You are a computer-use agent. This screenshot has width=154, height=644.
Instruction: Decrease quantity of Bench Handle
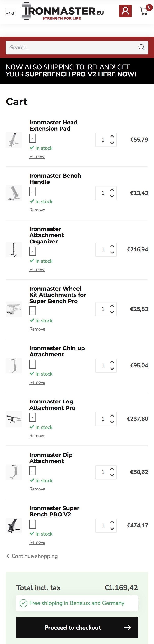coord(112,196)
